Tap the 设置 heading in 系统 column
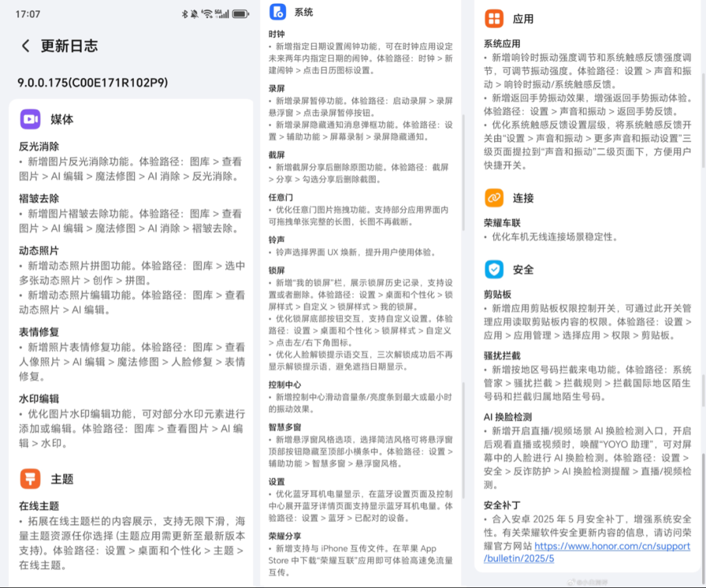The image size is (706, 588). pos(277,481)
